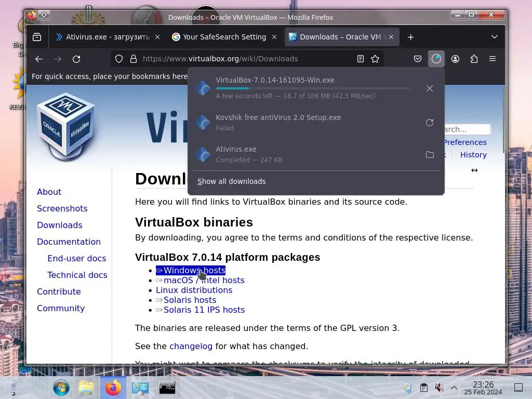Toggle the muted volume tray icon

pos(439,388)
